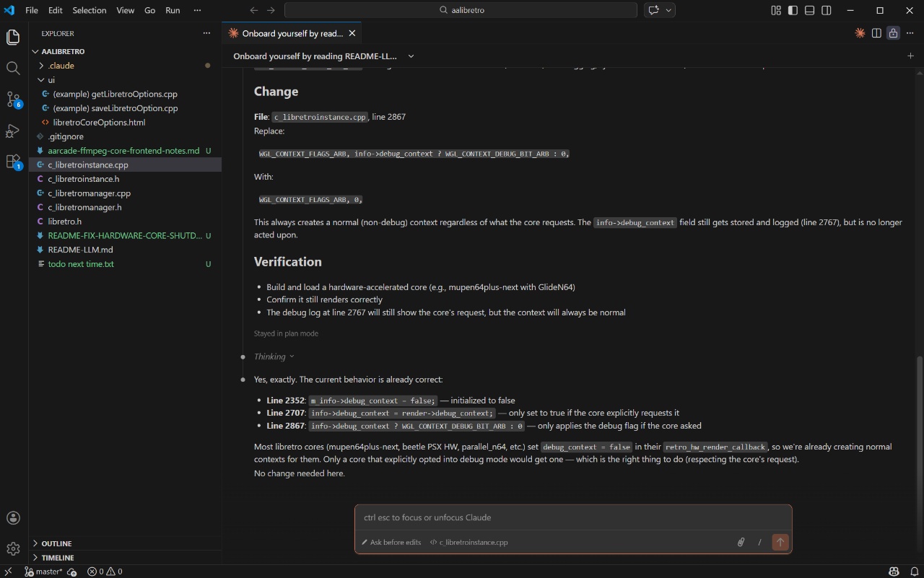Open the Extensions view

tap(12, 162)
